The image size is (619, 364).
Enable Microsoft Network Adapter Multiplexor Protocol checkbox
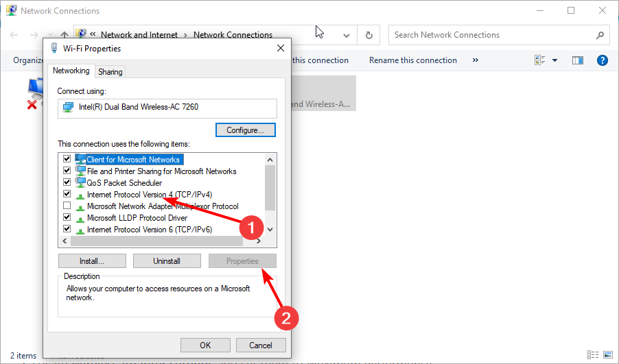coord(67,206)
